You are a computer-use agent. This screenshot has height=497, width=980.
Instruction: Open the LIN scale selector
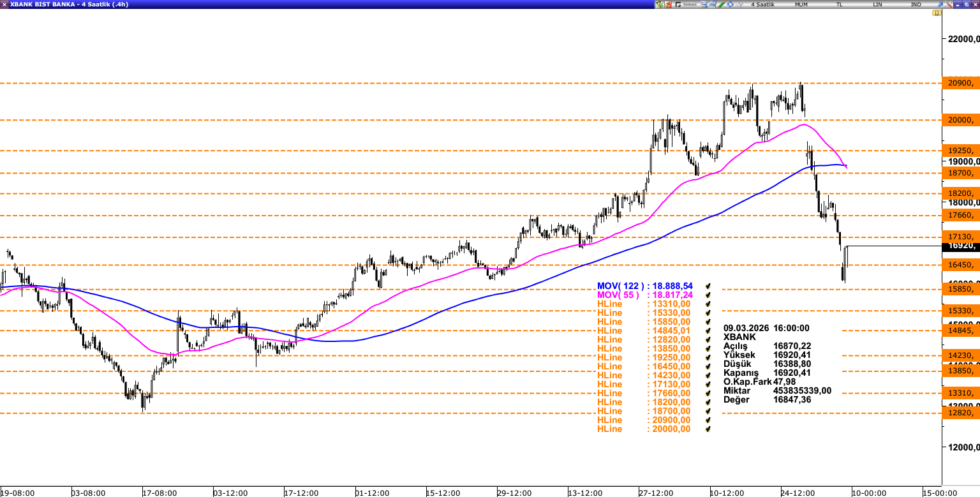pos(877,4)
